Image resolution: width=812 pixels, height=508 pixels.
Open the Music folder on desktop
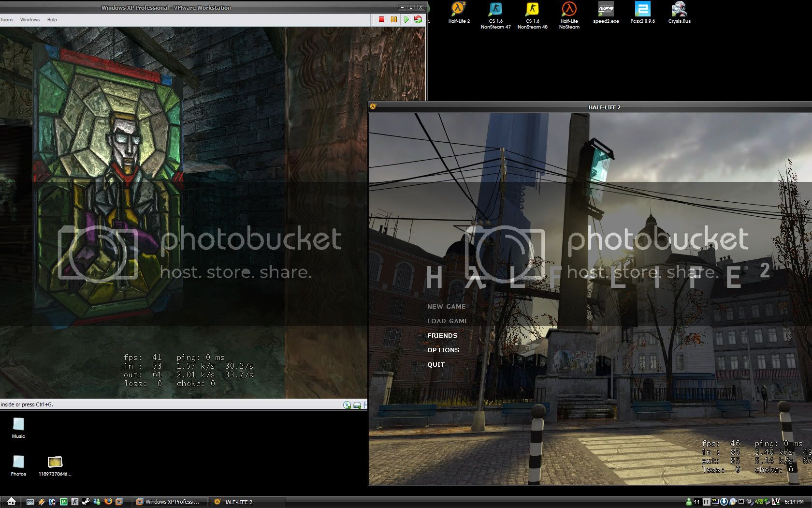[18, 426]
